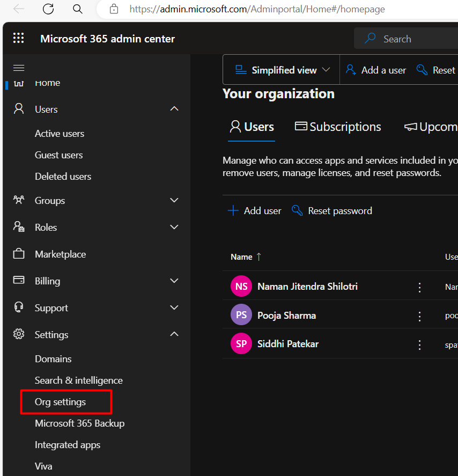Viewport: 458px width, 476px height.
Task: Click Reset password button above table
Action: pos(332,211)
